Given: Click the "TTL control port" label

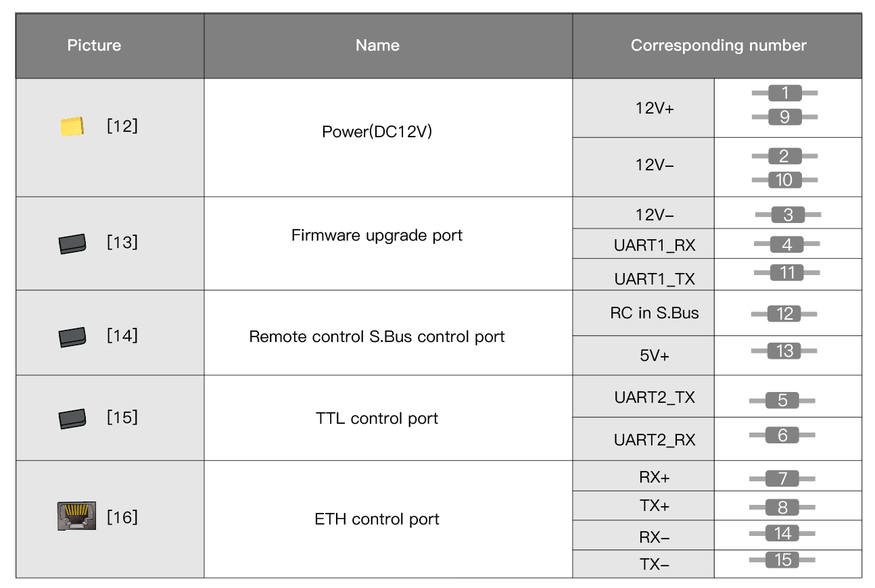Looking at the screenshot, I should click(377, 418).
